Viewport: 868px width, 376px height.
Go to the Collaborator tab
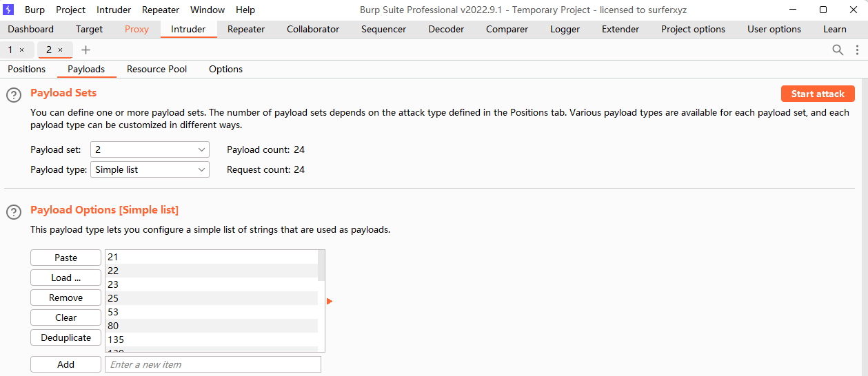313,29
